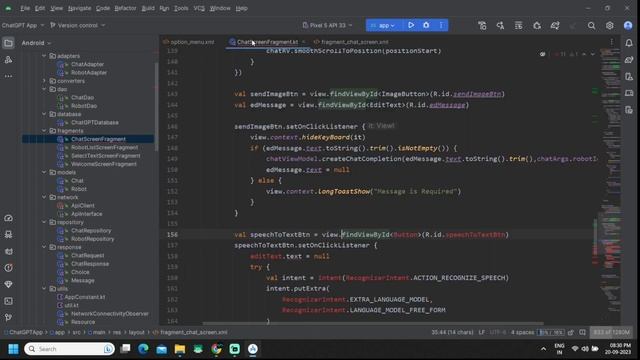
Task: Open Device Manager icon on right sidebar
Action: click(629, 77)
